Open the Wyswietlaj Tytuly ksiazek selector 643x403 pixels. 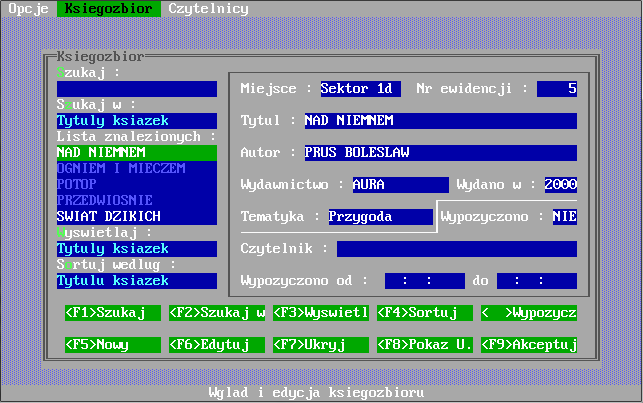point(136,249)
